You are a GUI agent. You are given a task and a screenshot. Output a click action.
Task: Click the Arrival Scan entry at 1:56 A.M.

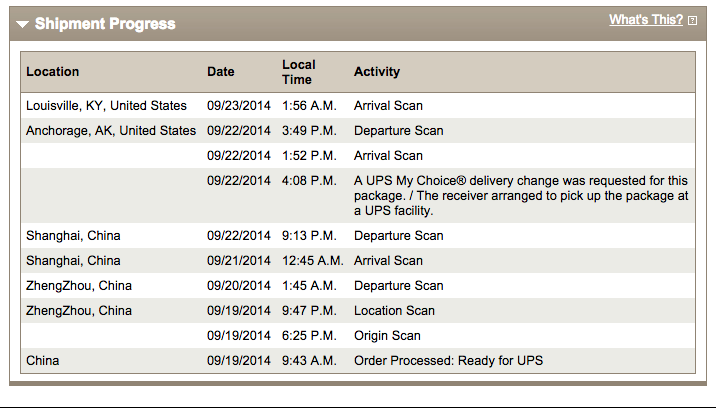point(388,106)
